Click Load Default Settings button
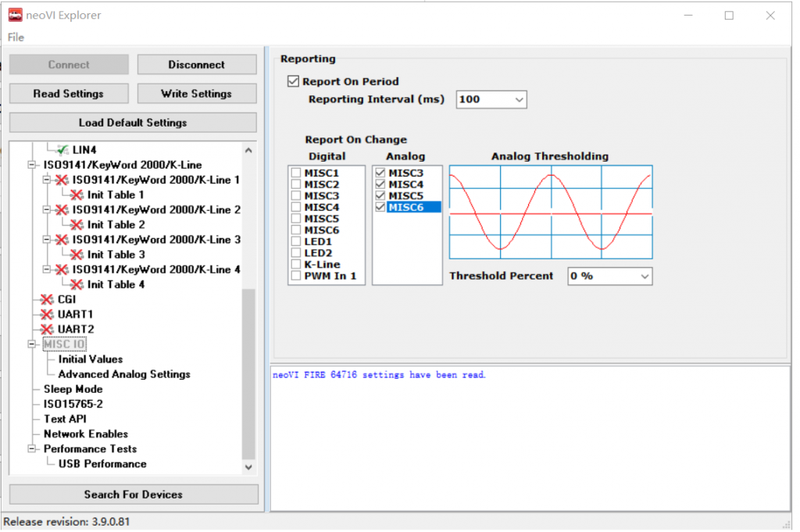800x532 pixels. 133,123
